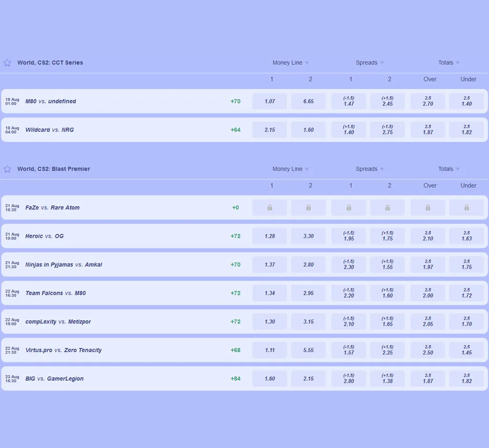Bet undefined money line at 6.65
The image size is (489, 448).
coord(308,101)
